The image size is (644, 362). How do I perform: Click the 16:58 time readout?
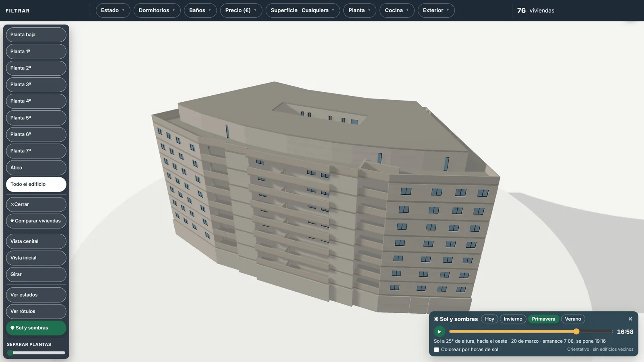click(625, 332)
